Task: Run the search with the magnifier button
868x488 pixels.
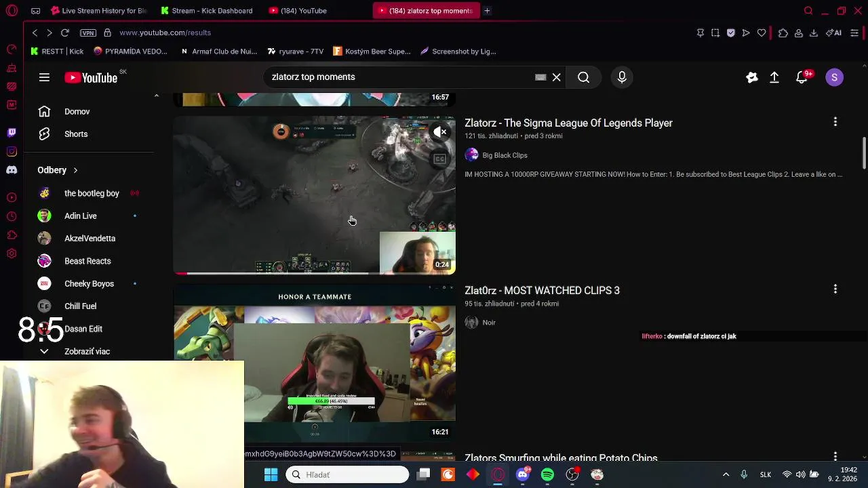Action: [x=583, y=77]
